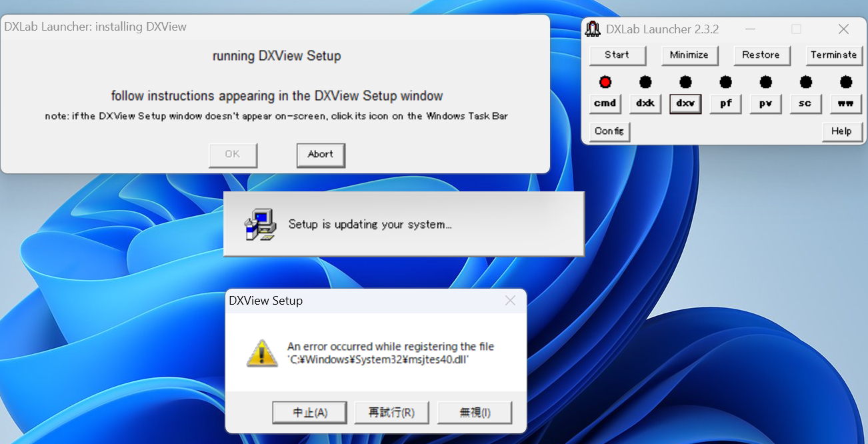Image resolution: width=868 pixels, height=444 pixels.
Task: Click the black indicator above pf
Action: coord(725,82)
